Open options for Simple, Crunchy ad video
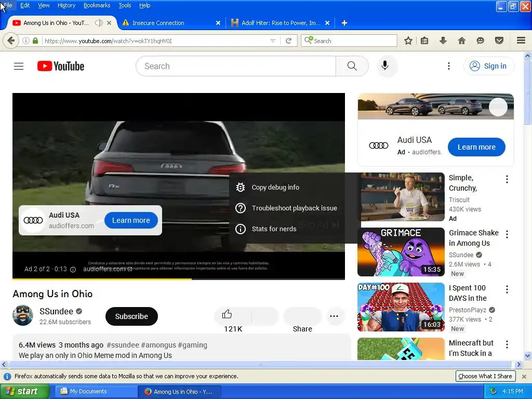 tap(507, 179)
